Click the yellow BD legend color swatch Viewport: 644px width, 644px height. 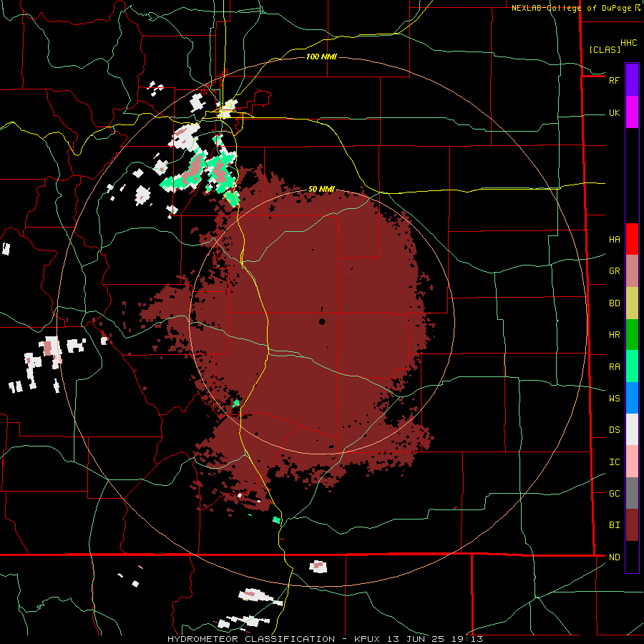(632, 303)
